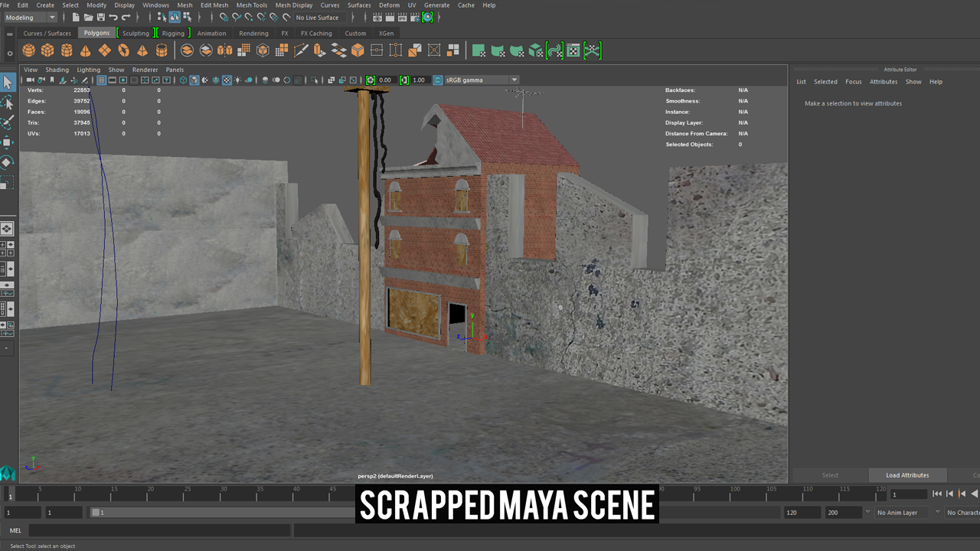980x551 pixels.
Task: Click the UV editor checker shelf icon
Action: click(x=573, y=51)
